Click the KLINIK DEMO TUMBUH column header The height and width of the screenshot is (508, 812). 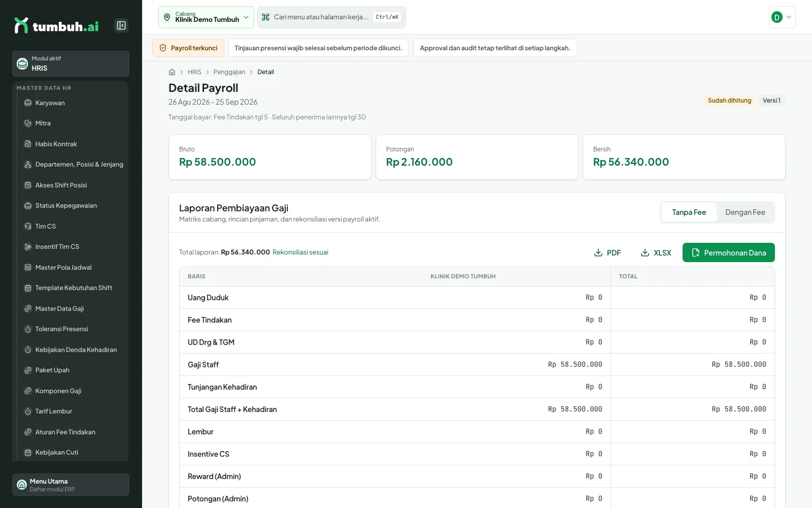tap(463, 276)
